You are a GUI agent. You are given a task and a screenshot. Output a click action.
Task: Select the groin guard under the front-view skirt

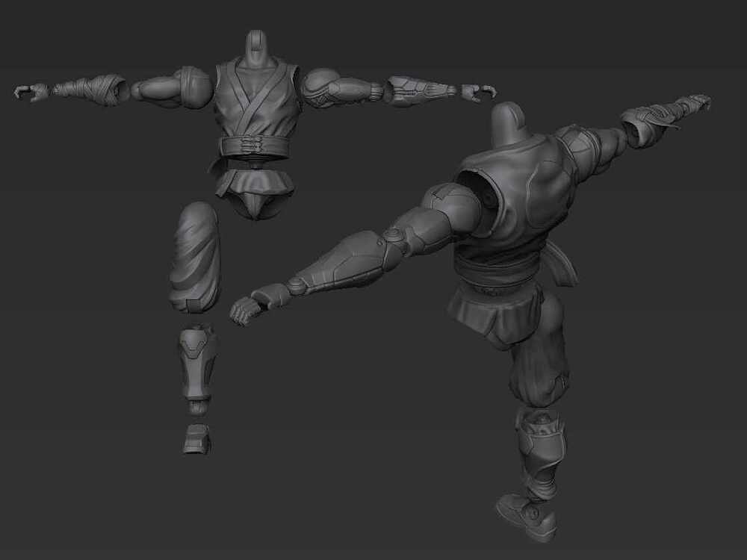coord(257,206)
